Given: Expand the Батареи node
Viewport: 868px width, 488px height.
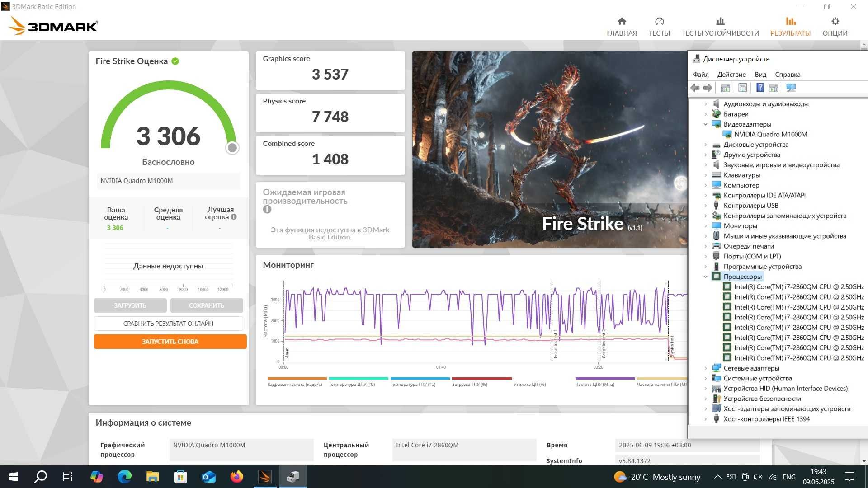Looking at the screenshot, I should pos(706,114).
